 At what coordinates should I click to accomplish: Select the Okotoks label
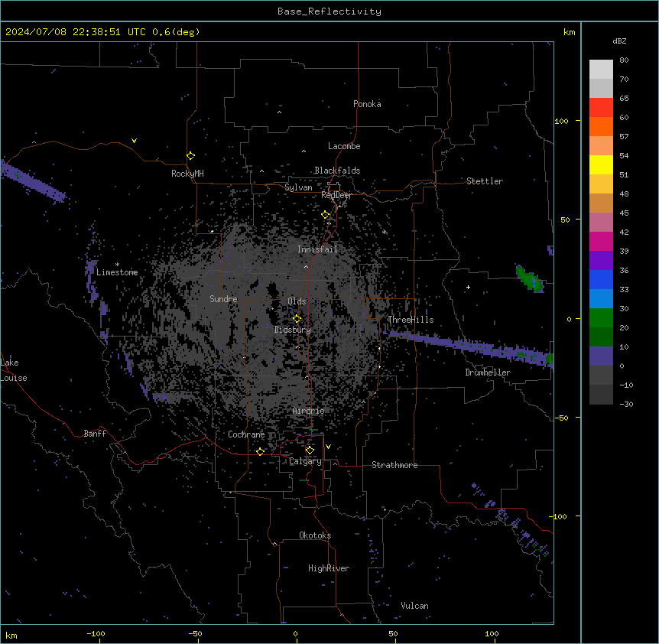tap(315, 535)
